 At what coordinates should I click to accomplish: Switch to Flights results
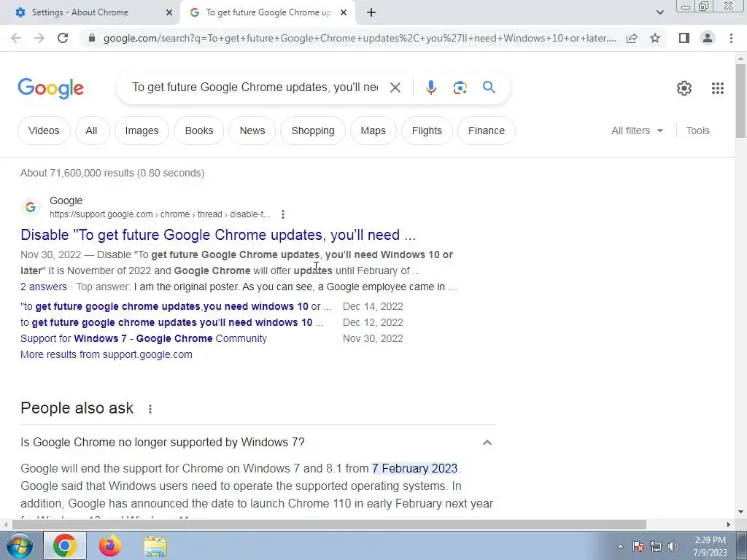tap(427, 131)
